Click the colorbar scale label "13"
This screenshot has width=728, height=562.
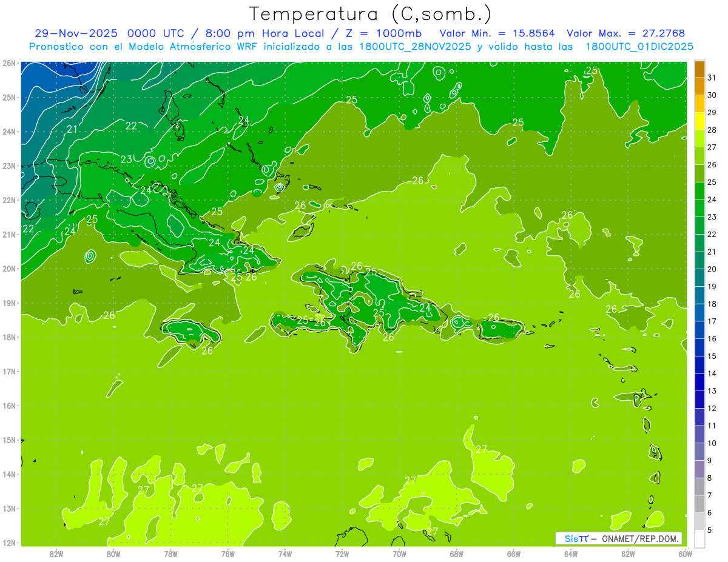tap(712, 391)
